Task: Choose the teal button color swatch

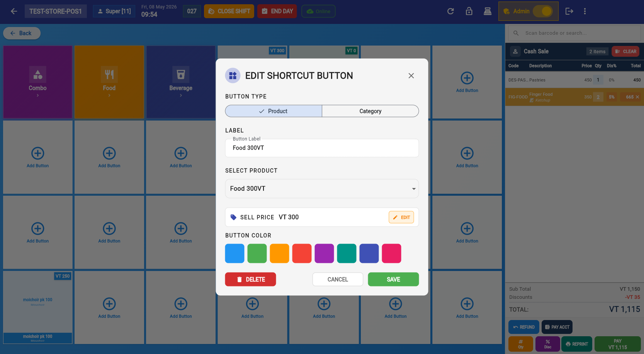Action: pos(347,253)
